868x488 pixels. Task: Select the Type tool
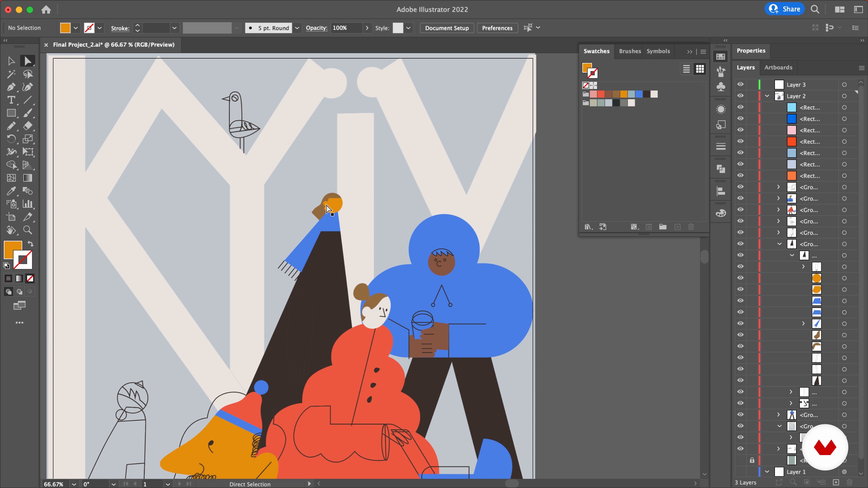click(11, 100)
